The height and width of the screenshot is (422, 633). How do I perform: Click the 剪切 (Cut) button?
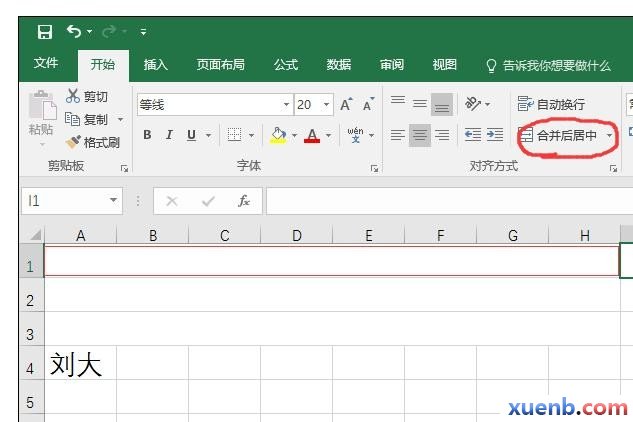coord(87,97)
